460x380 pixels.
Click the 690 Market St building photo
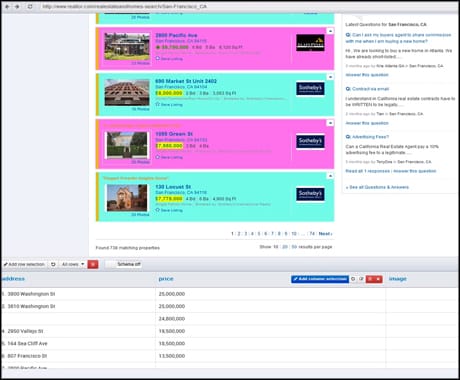(x=127, y=92)
